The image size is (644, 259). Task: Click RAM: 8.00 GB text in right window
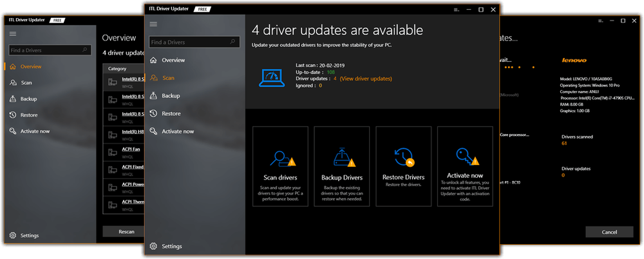tap(573, 105)
